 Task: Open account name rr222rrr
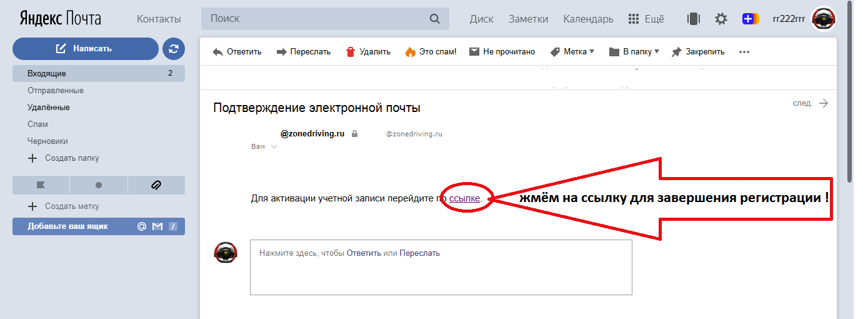(x=789, y=19)
